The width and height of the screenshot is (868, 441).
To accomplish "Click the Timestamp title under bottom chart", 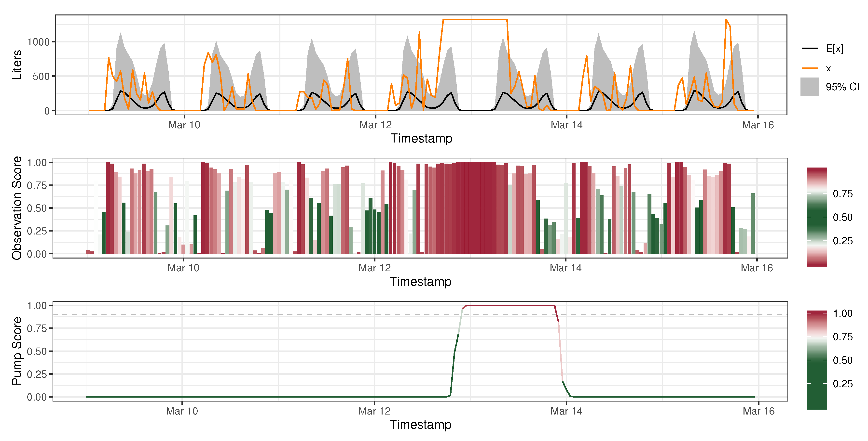I will click(420, 425).
